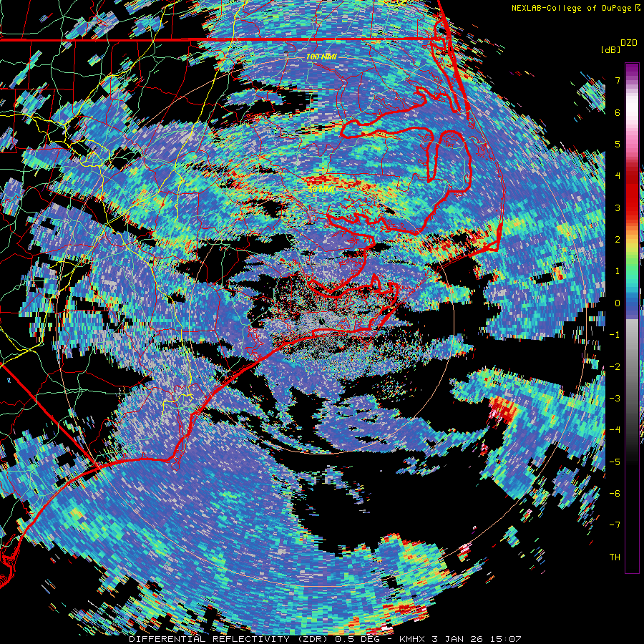Screen dimensions: 644x644
Task: Click the ZDR color scale bar
Action: coord(632,318)
